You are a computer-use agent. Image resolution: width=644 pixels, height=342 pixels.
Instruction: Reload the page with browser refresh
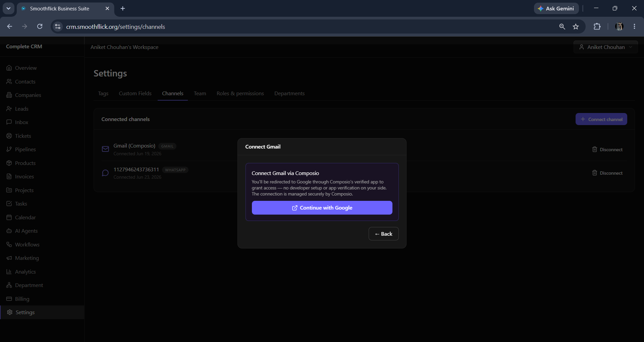pyautogui.click(x=40, y=26)
